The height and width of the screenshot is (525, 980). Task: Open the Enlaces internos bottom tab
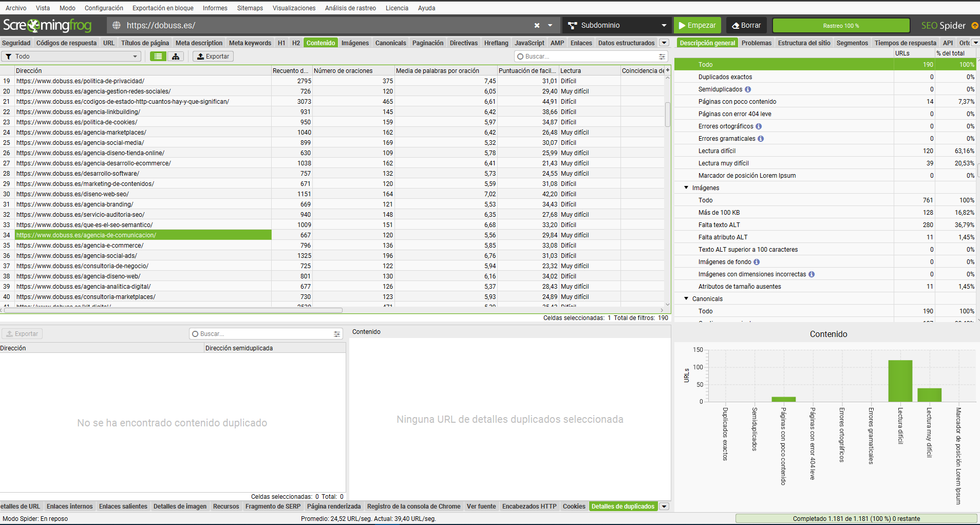[x=69, y=506]
